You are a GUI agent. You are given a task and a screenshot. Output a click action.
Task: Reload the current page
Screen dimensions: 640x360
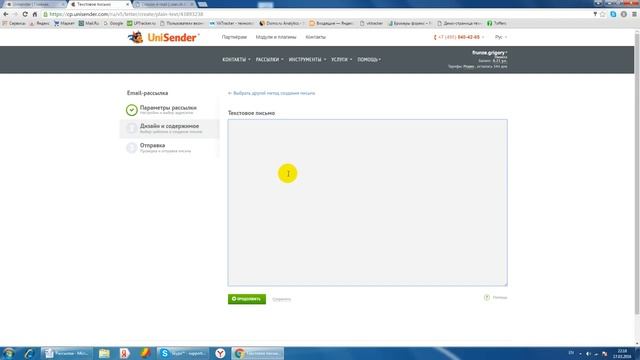click(25, 14)
